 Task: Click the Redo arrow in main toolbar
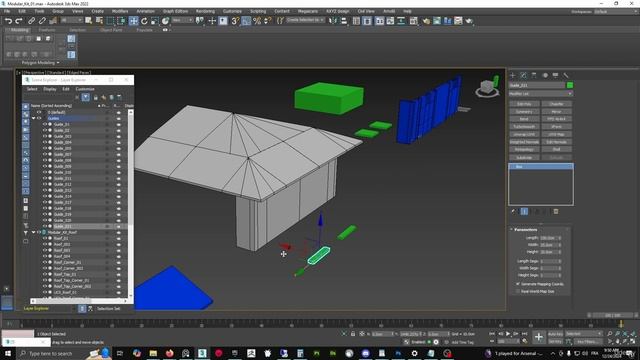tap(19, 21)
